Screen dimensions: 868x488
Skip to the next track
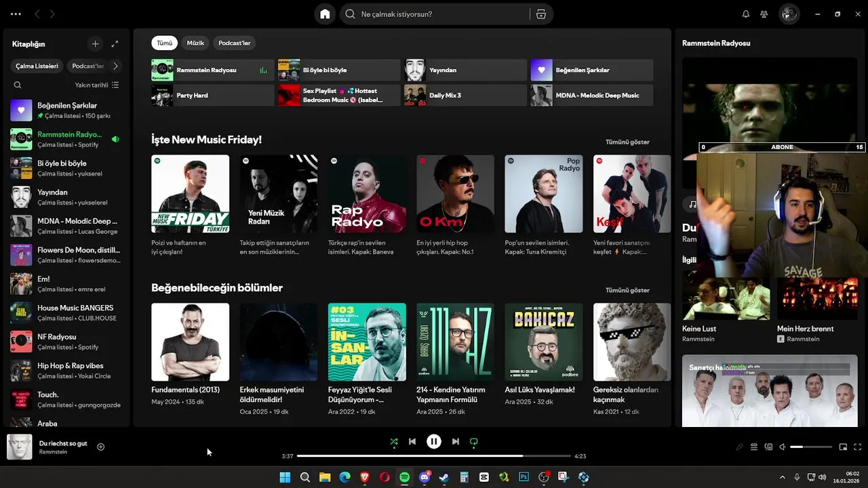click(x=456, y=441)
